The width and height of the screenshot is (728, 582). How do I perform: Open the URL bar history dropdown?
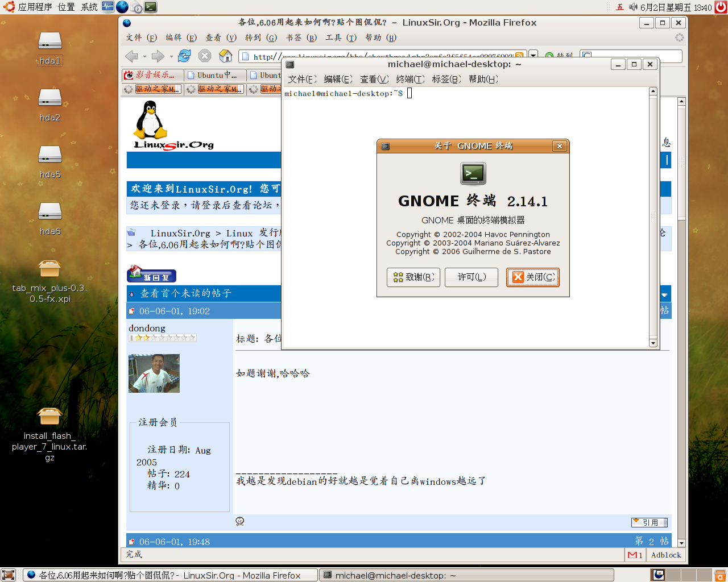(x=533, y=56)
